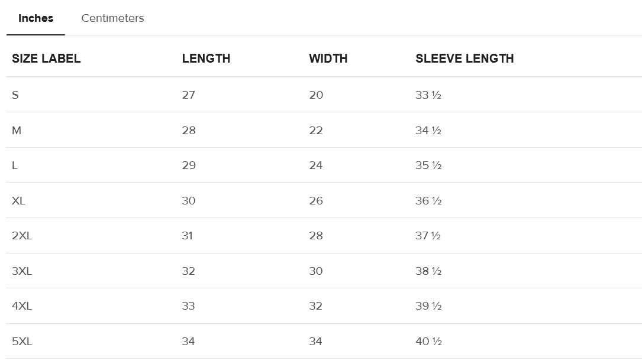The height and width of the screenshot is (364, 642).
Task: Click the 37 ½ sleeve length value
Action: click(428, 236)
